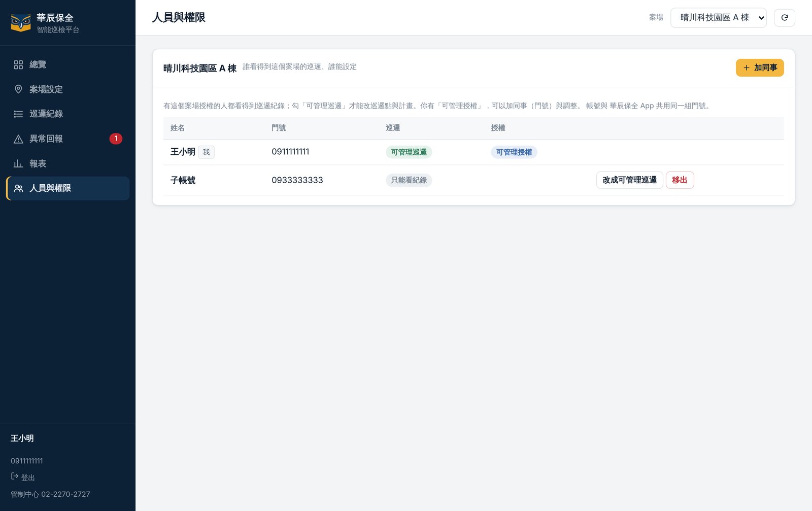Click the name 子帳號 in the table
The height and width of the screenshot is (511, 812).
tap(183, 180)
